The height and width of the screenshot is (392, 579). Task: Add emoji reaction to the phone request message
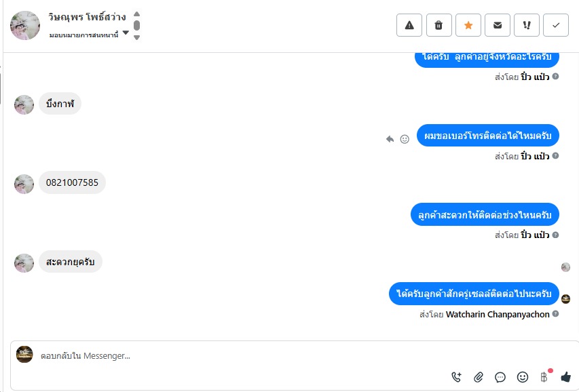click(x=405, y=139)
